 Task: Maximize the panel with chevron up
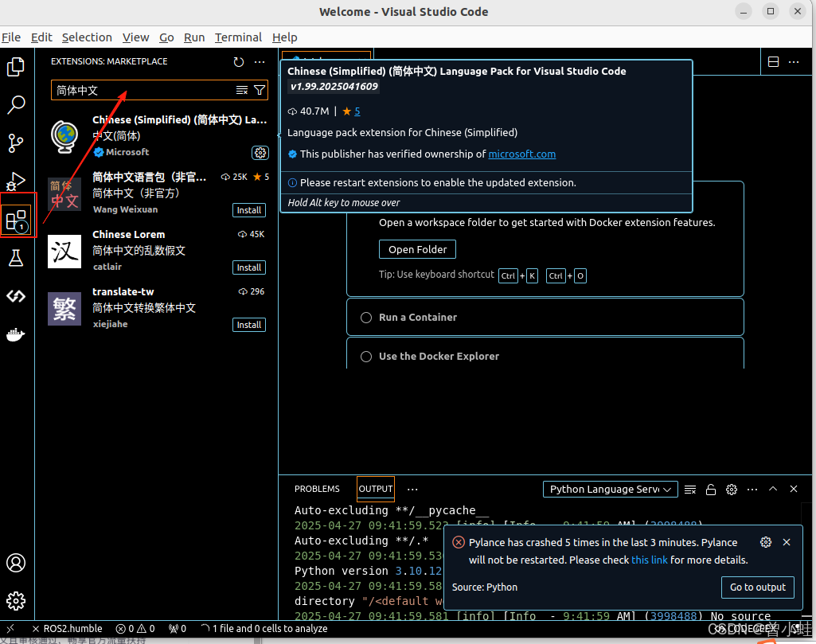pyautogui.click(x=773, y=489)
